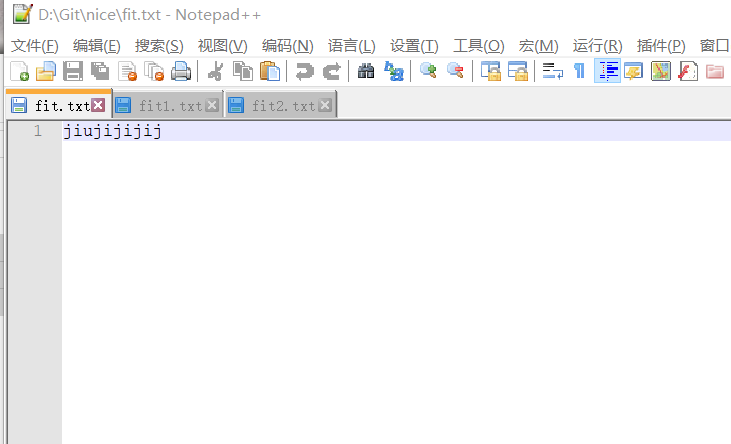Create a new file with toolbar icon
The height and width of the screenshot is (444, 731).
coord(19,71)
